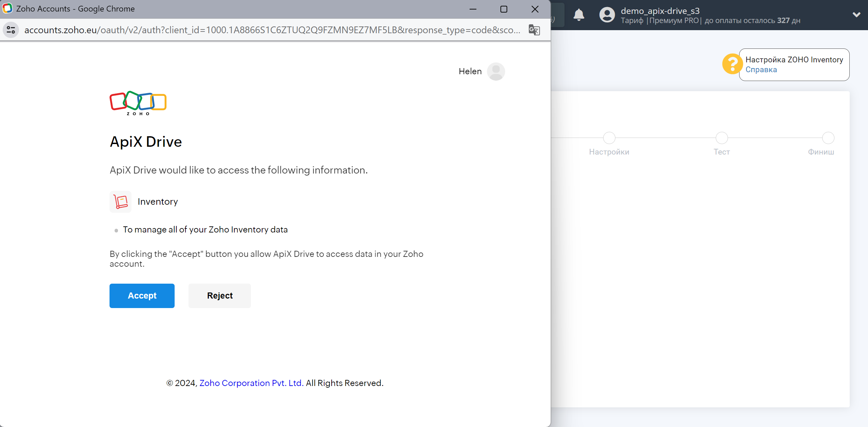Minimize the Zoho Accounts Chrome window
868x427 pixels.
click(473, 9)
